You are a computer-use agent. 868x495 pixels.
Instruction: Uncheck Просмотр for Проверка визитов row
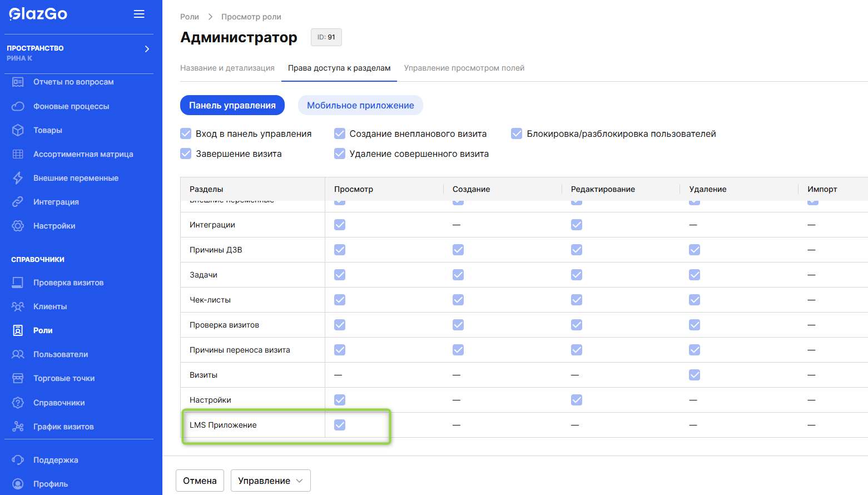tap(340, 325)
